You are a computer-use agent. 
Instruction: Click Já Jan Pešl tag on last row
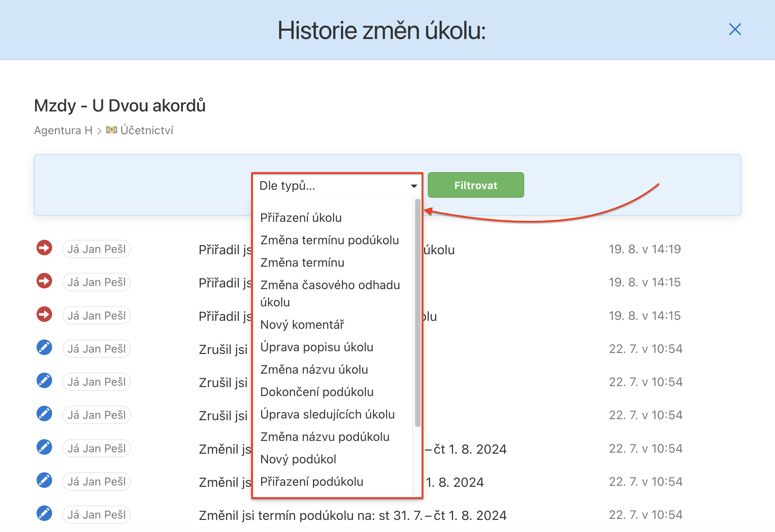[97, 514]
